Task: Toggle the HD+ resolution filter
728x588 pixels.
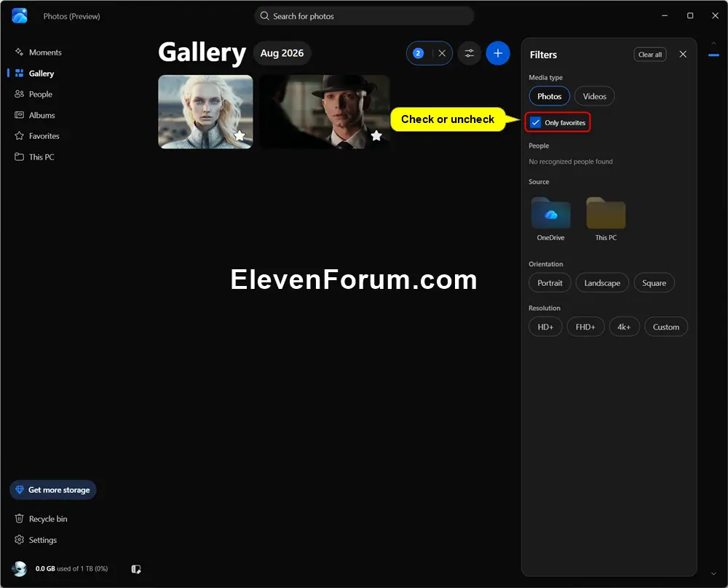Action: click(545, 327)
